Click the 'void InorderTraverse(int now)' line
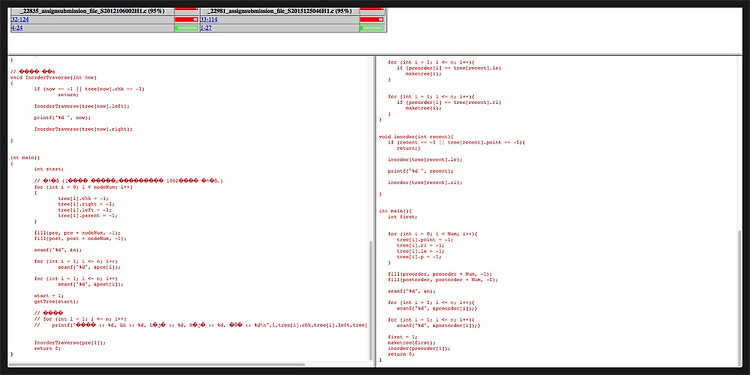Screen dimensions: 750x375 coord(54,77)
